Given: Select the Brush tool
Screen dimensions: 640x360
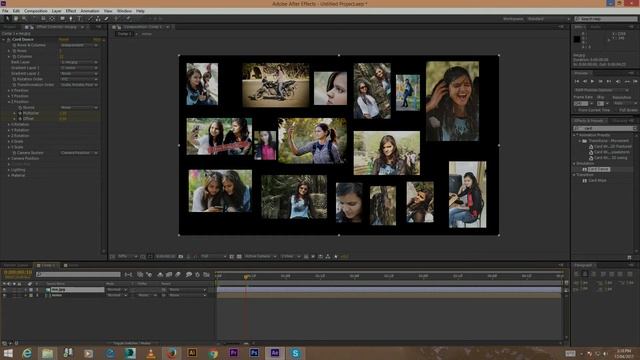Looking at the screenshot, I should coord(90,18).
